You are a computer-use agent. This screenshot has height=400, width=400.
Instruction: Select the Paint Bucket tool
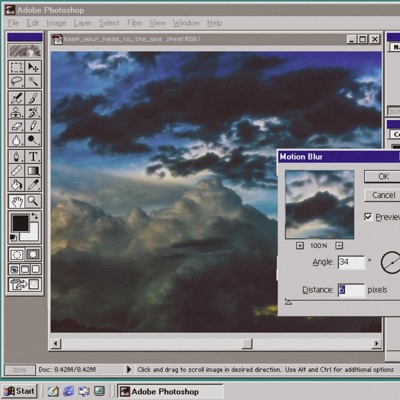[16, 184]
